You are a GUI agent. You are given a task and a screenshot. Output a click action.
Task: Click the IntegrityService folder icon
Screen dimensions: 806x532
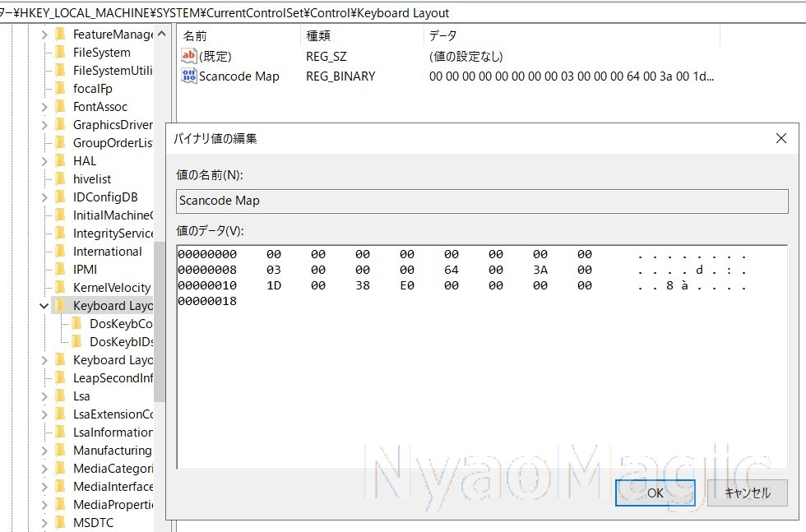[x=60, y=234]
